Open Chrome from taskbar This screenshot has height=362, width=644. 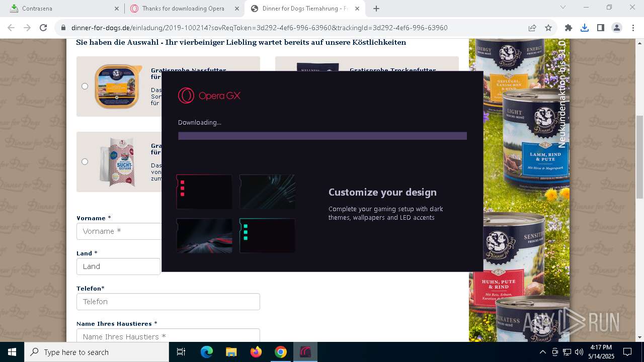point(281,352)
